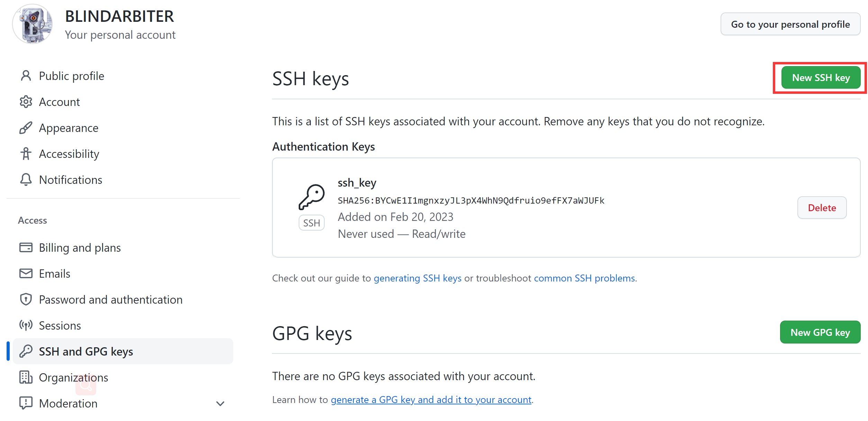Viewport: 868px width, 421px height.
Task: Click the Public profile person icon
Action: click(26, 76)
